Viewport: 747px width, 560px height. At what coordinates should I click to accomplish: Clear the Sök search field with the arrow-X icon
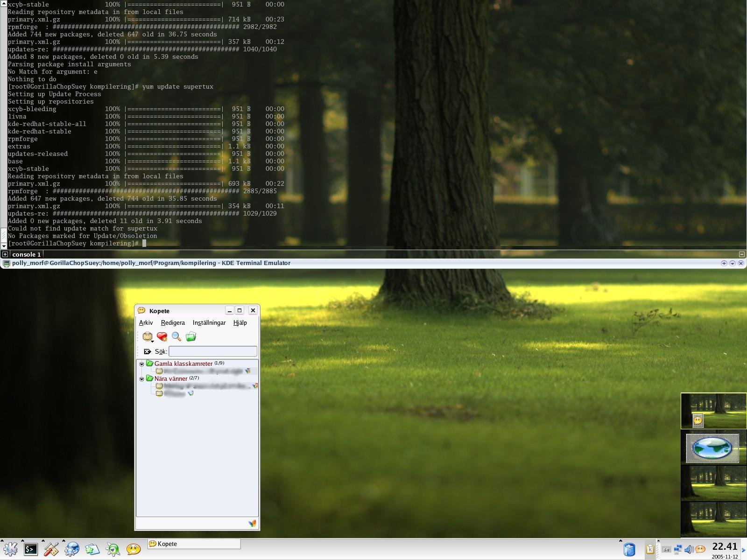click(148, 351)
